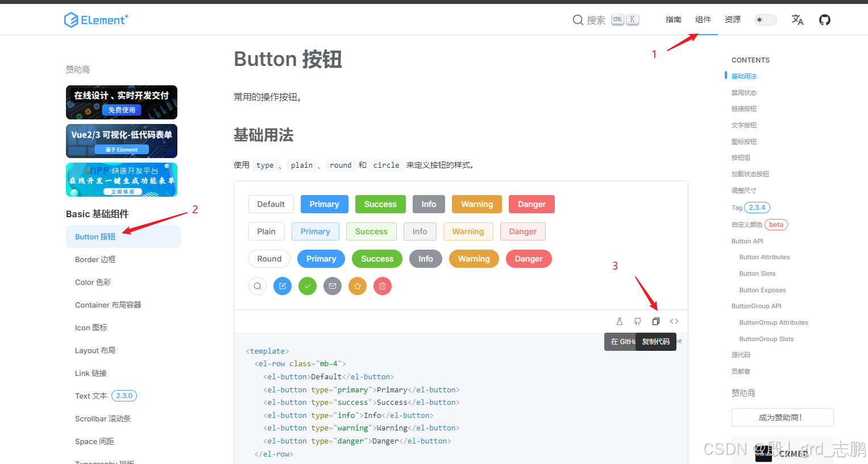Click the rounded Warning button

[x=474, y=259]
